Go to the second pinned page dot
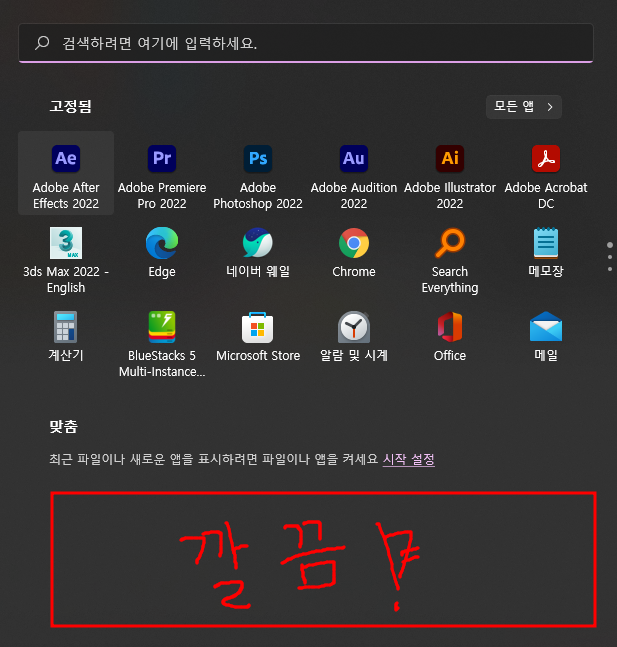Image resolution: width=617 pixels, height=647 pixels. point(610,257)
